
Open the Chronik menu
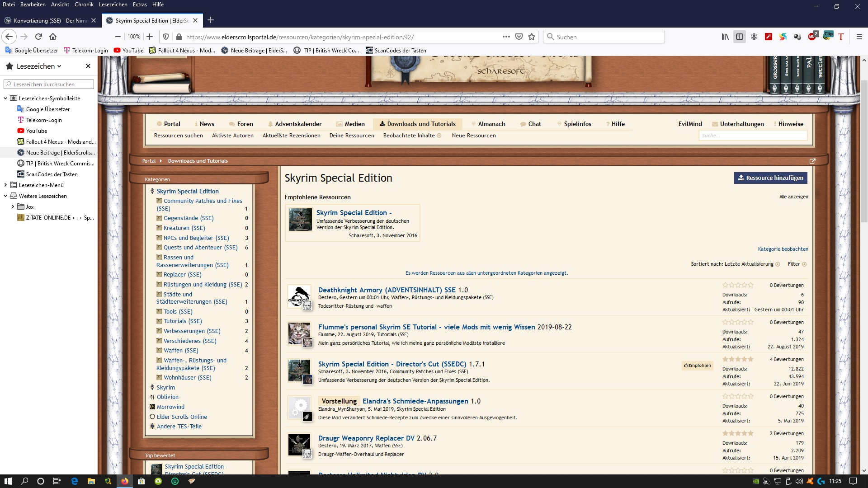84,5
